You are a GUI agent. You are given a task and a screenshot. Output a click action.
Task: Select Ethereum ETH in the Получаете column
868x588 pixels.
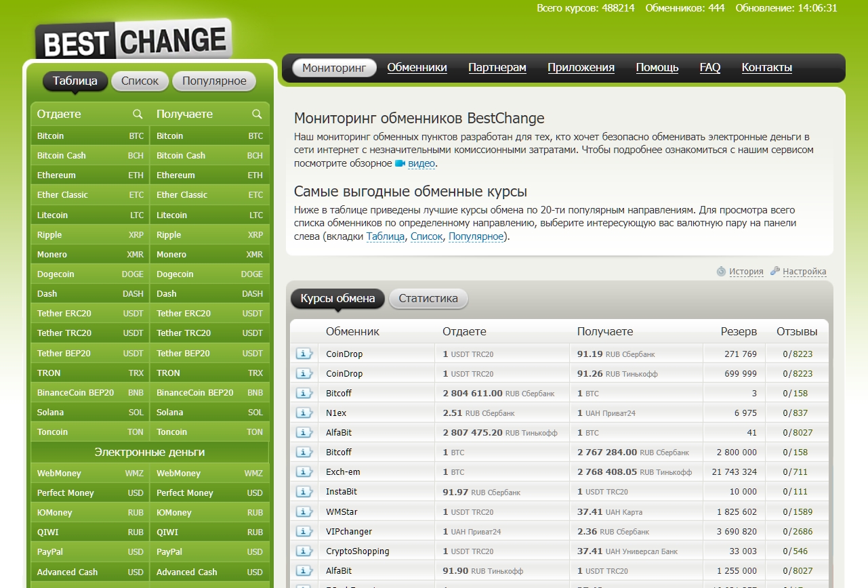click(209, 175)
